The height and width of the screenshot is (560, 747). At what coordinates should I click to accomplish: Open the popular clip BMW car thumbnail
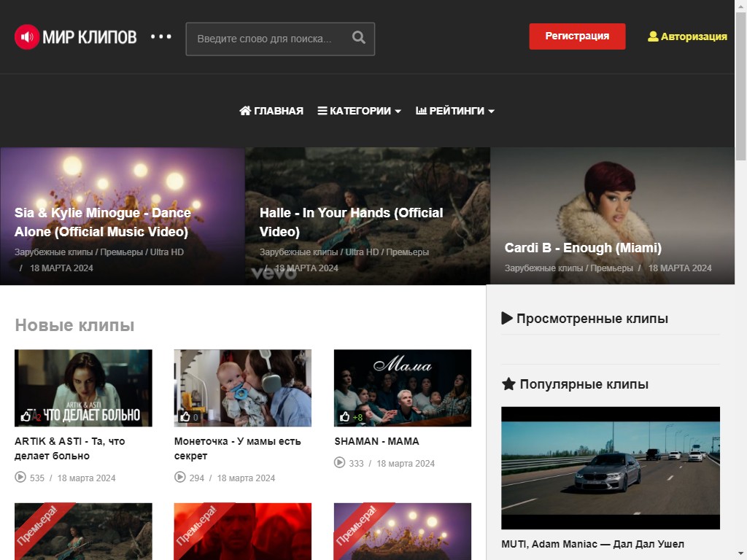tap(611, 467)
